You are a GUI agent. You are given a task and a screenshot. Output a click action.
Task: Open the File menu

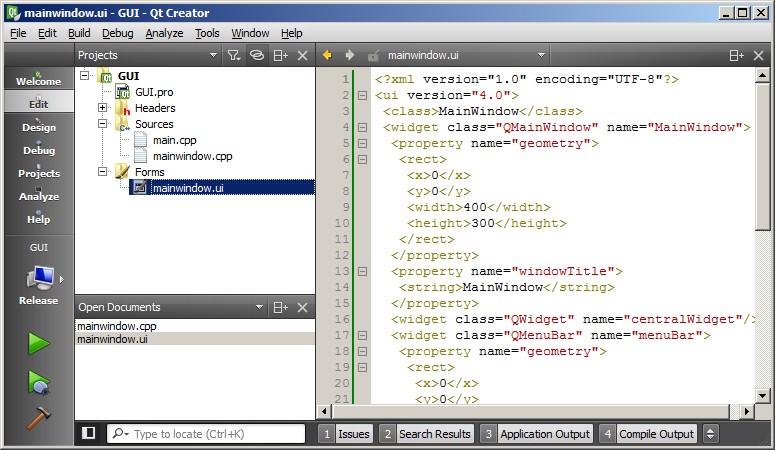(18, 33)
